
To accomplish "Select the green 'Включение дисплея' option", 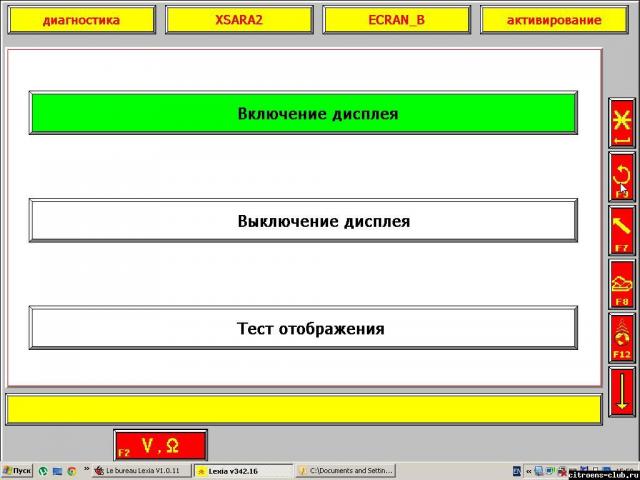I will click(303, 113).
